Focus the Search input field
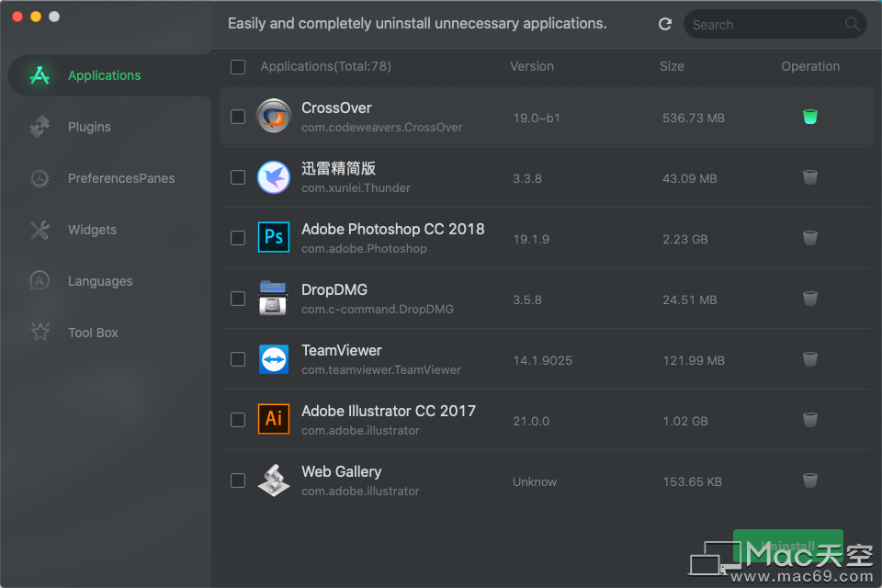 [x=775, y=24]
